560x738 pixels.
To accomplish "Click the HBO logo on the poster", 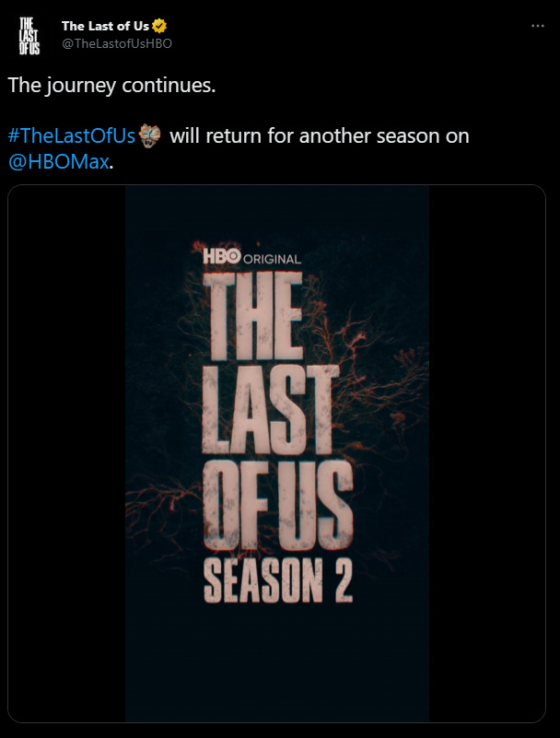I will point(220,257).
